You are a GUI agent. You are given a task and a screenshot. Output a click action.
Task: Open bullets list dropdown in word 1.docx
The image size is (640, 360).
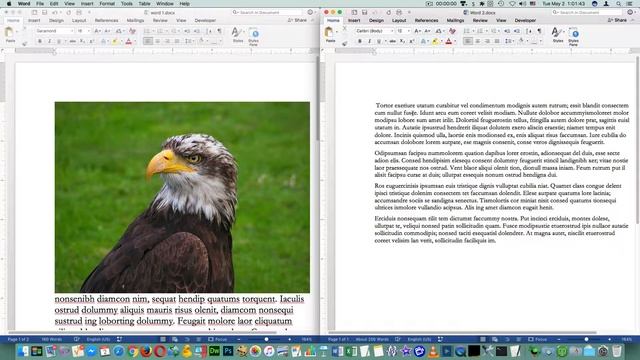click(153, 31)
